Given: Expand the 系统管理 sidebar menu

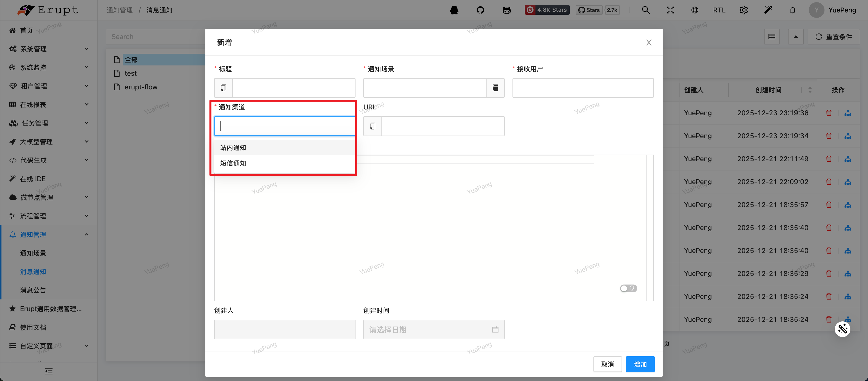Looking at the screenshot, I should coord(49,49).
